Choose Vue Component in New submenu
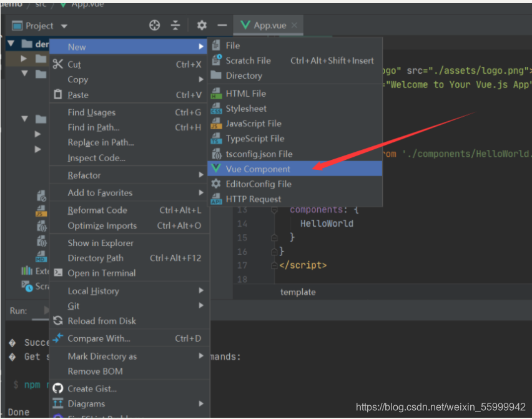The height and width of the screenshot is (419, 532). point(295,169)
